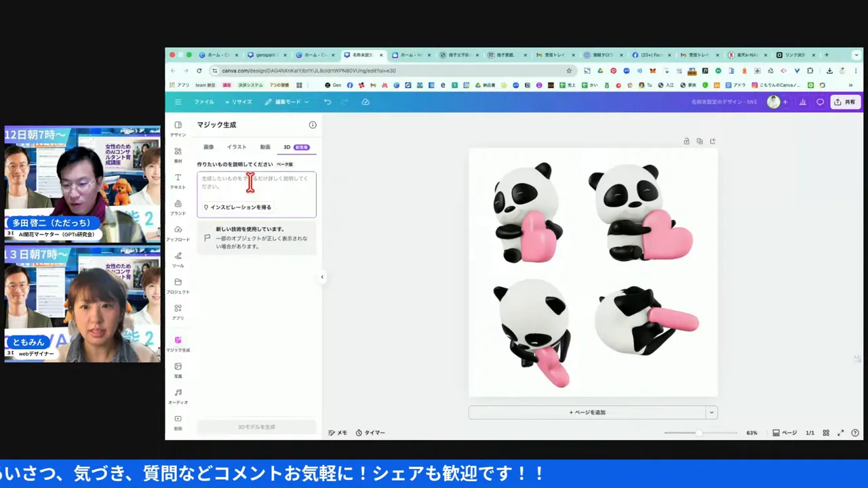The height and width of the screenshot is (488, 868).
Task: Collapse the マジック生成 side panel
Action: pyautogui.click(x=322, y=277)
